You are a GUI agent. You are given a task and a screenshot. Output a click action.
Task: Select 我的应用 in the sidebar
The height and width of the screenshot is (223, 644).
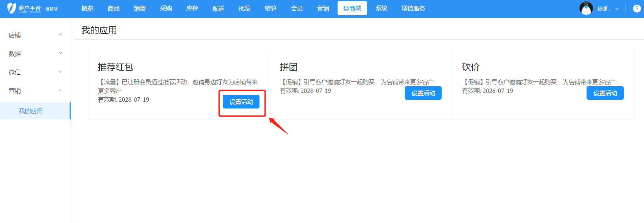(x=31, y=111)
